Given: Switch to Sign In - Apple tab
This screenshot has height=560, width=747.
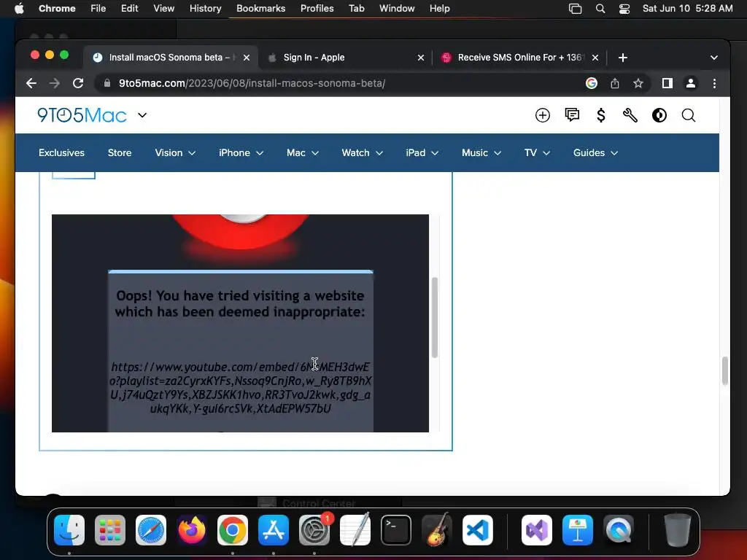Looking at the screenshot, I should pyautogui.click(x=345, y=58).
